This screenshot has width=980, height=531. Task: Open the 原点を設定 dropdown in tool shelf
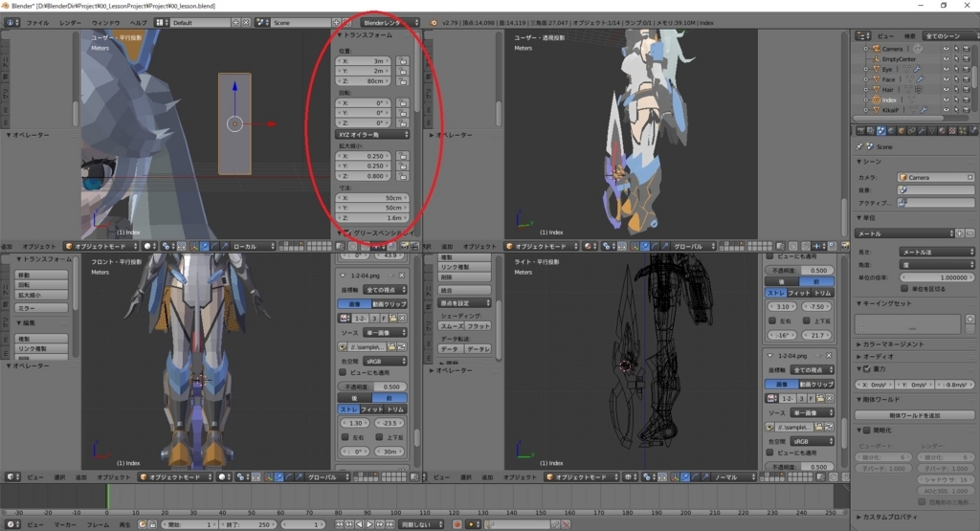click(464, 303)
